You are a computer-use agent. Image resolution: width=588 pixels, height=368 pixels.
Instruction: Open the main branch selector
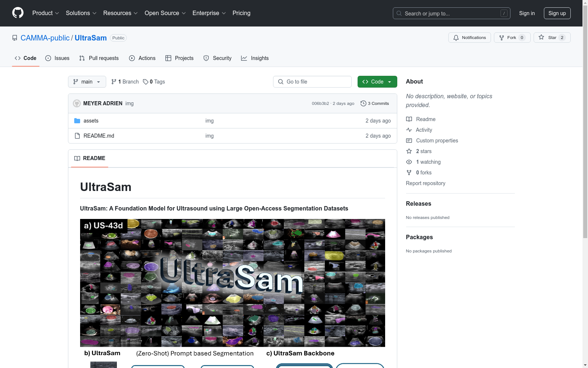pyautogui.click(x=87, y=82)
